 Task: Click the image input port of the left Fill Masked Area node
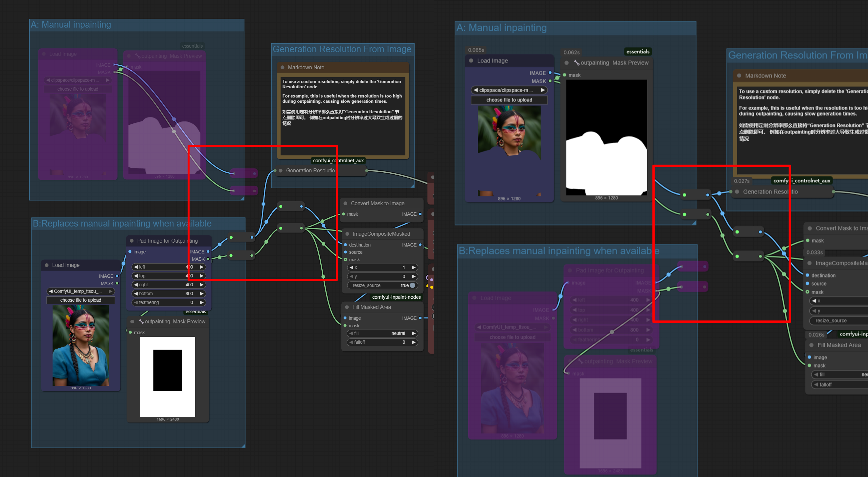(x=345, y=318)
